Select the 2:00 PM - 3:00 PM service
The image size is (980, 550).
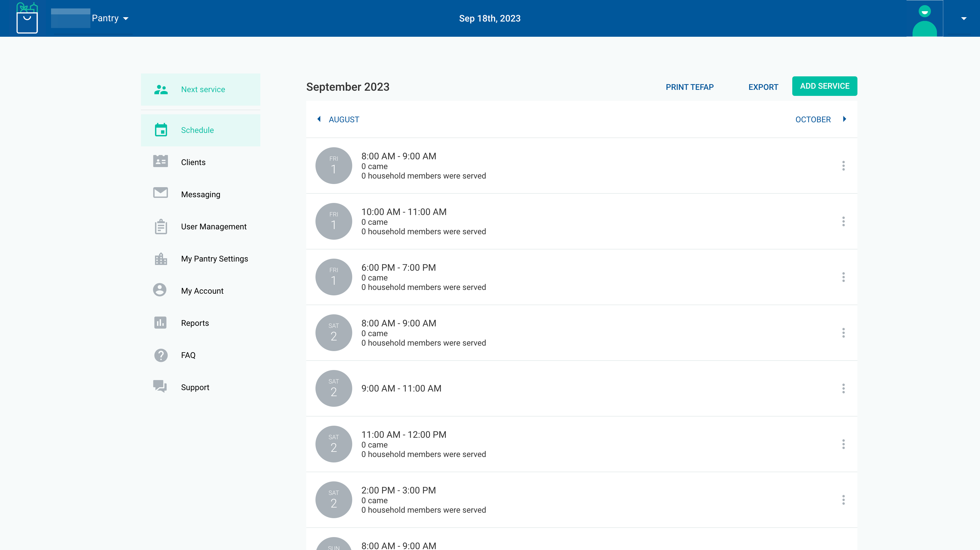(x=582, y=500)
